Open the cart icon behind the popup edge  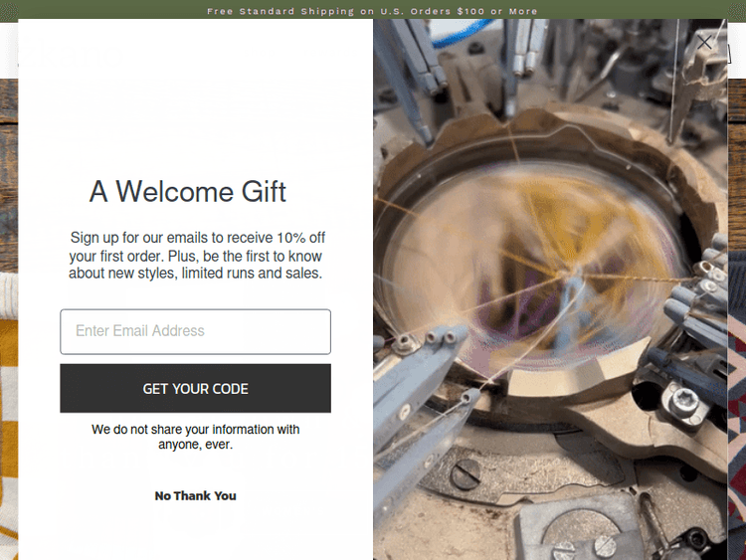(x=729, y=54)
